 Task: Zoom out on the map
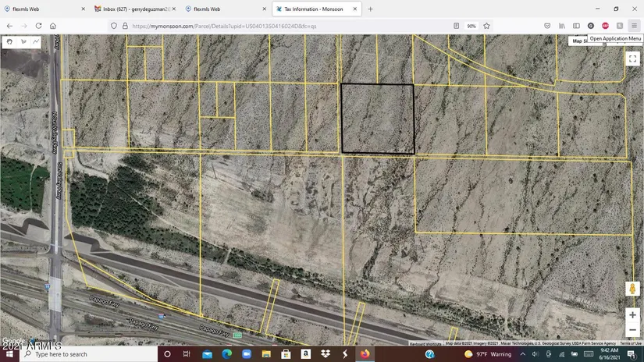[632, 330]
